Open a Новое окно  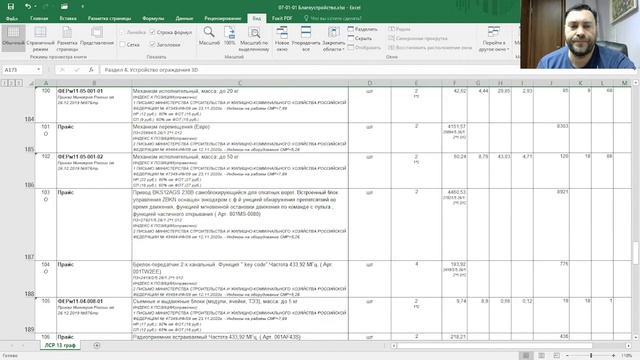click(x=282, y=39)
